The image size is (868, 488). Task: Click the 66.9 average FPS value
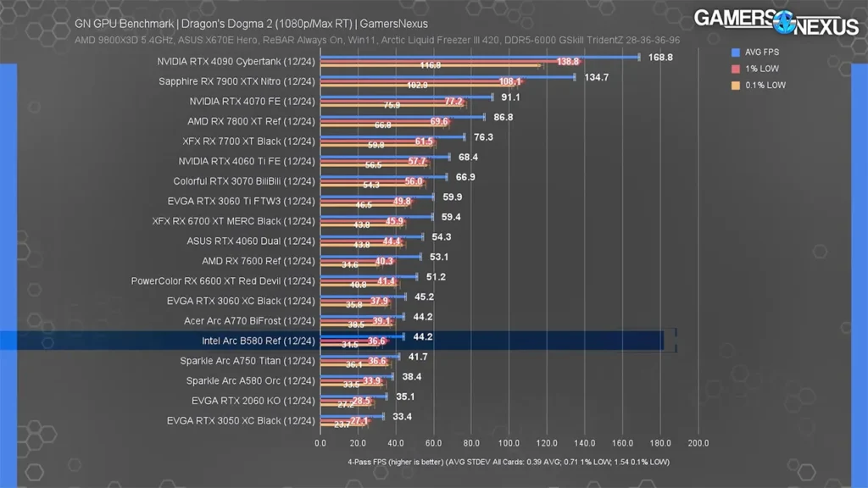[465, 177]
